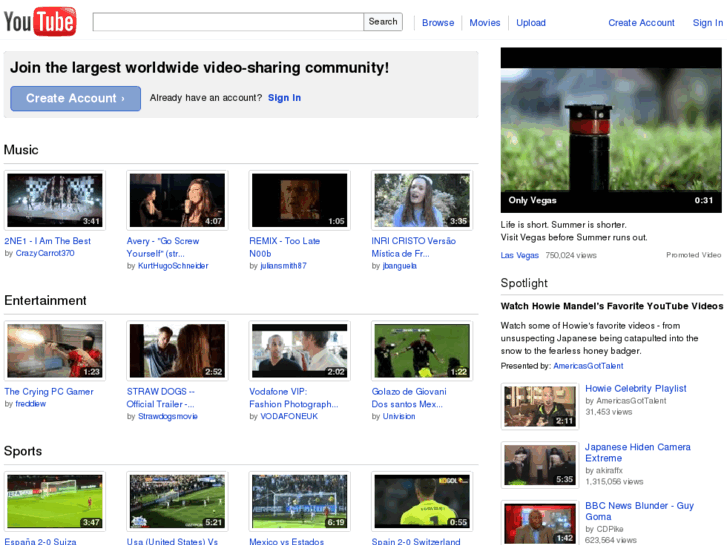The image size is (727, 545).
Task: Open the INRI CRISTO video thumbnail
Action: [421, 201]
